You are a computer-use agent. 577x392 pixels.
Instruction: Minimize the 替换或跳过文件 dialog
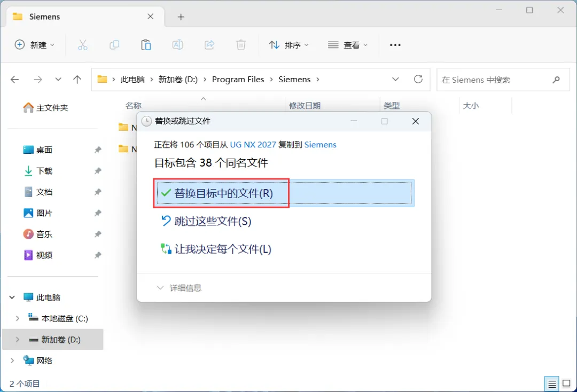[x=354, y=121]
